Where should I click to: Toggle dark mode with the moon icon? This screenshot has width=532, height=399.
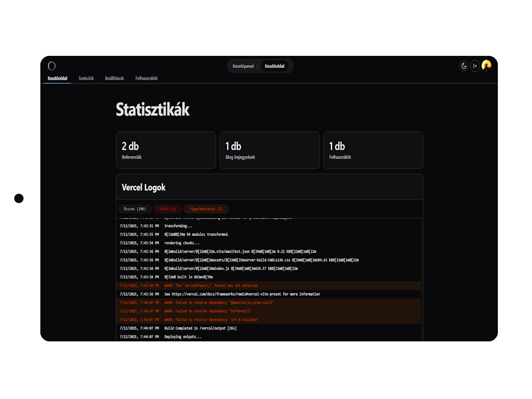pos(464,66)
